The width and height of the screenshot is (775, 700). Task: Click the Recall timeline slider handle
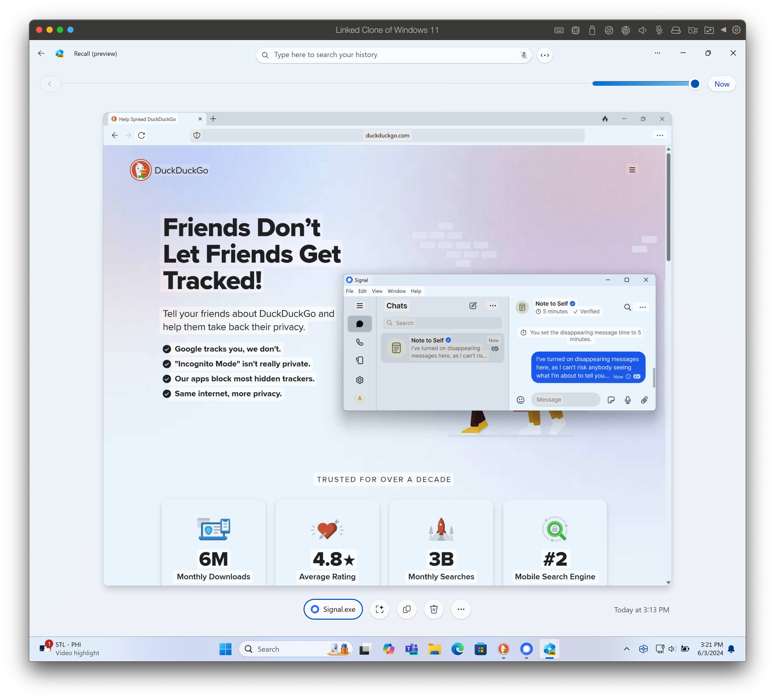click(695, 84)
